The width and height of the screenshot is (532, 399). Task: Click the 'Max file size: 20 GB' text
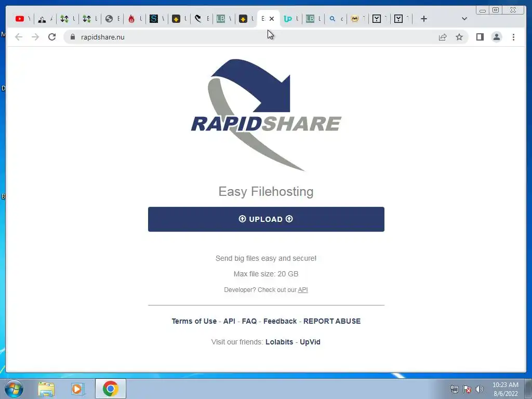266,274
